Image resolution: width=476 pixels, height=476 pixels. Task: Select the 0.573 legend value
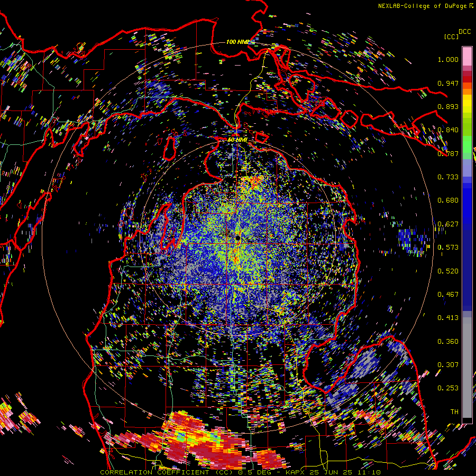pos(448,248)
